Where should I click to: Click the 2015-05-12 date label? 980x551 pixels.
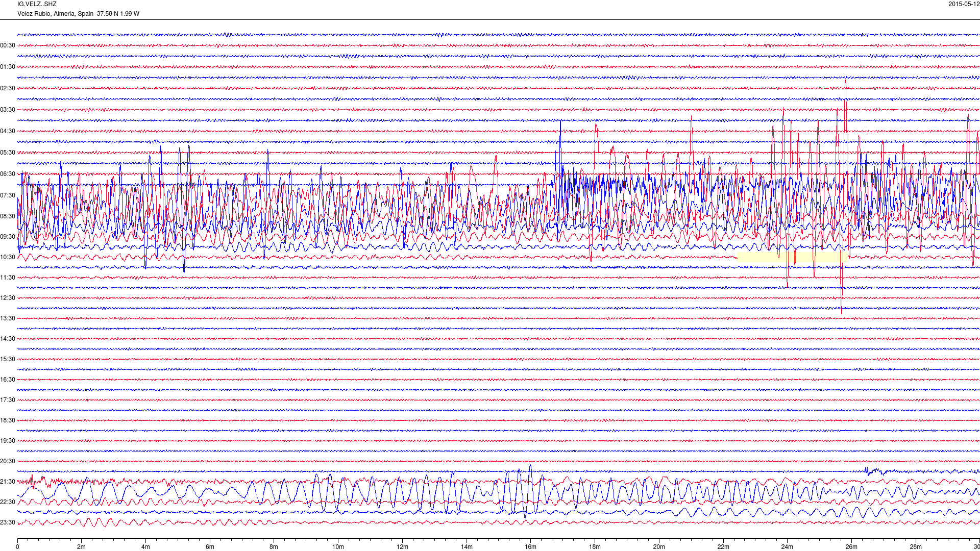pyautogui.click(x=964, y=4)
